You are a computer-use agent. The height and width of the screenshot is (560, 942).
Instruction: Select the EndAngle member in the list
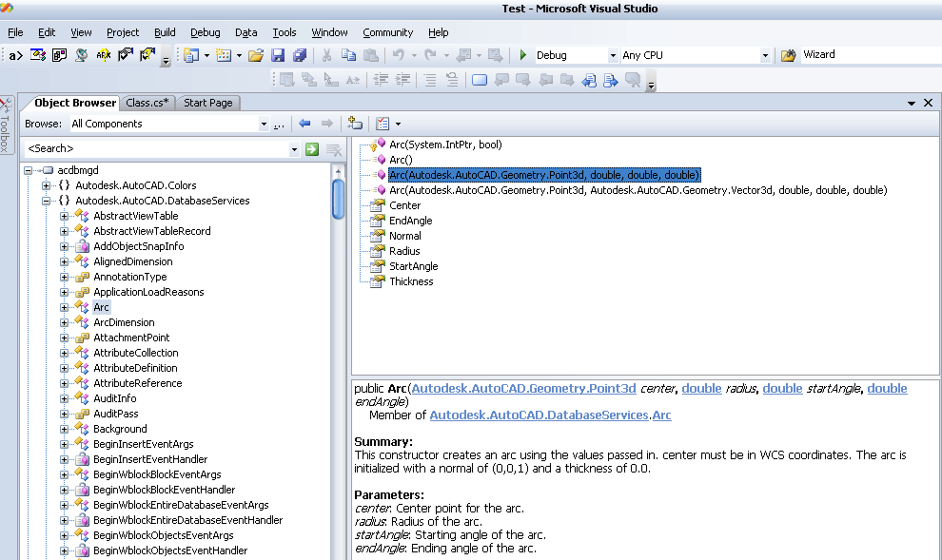click(x=411, y=221)
